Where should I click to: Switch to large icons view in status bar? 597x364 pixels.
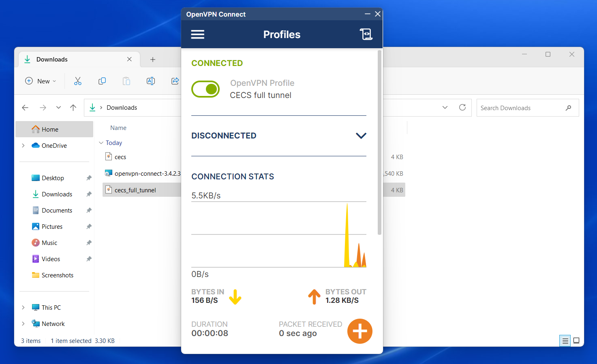[576, 341]
